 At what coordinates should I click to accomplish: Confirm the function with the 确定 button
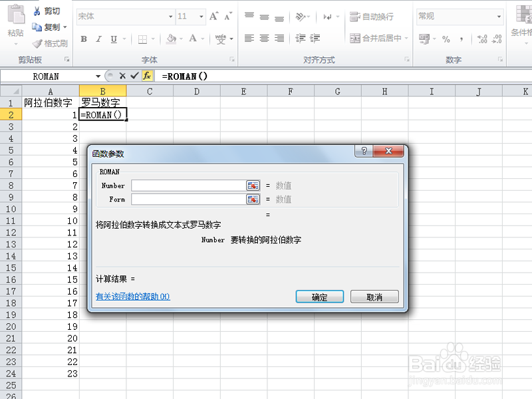pos(319,297)
